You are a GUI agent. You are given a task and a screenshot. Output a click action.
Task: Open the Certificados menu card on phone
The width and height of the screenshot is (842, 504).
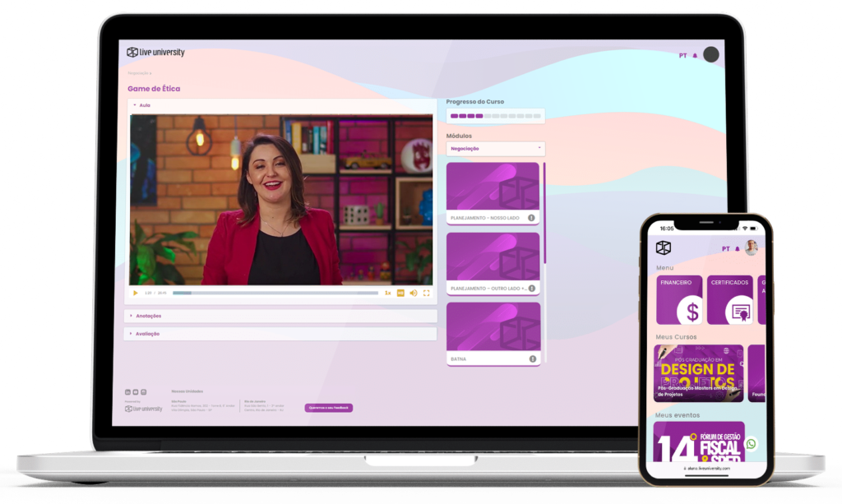[x=729, y=300]
